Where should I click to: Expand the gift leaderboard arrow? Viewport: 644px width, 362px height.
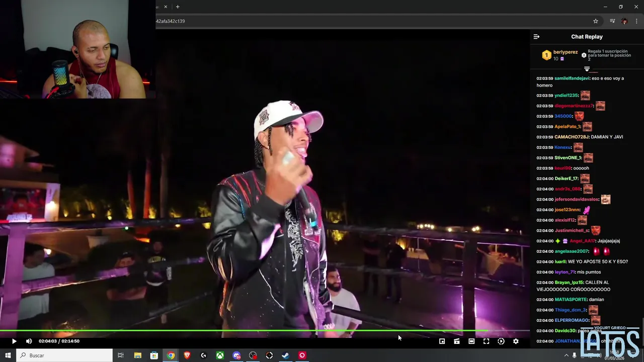pos(587,69)
